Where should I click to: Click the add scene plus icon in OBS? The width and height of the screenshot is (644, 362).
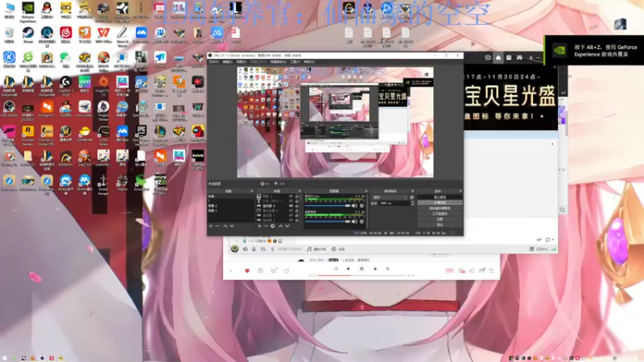pos(211,226)
